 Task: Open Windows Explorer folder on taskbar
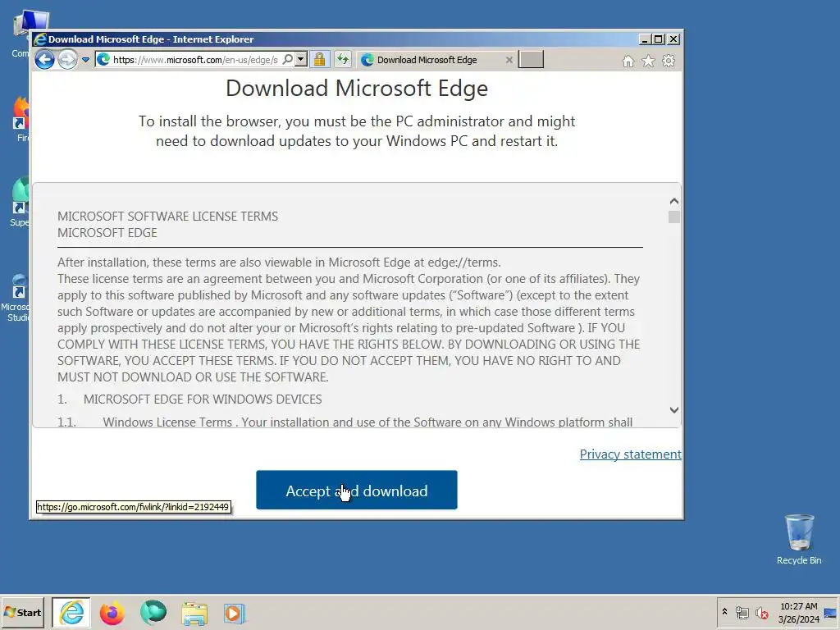(194, 614)
